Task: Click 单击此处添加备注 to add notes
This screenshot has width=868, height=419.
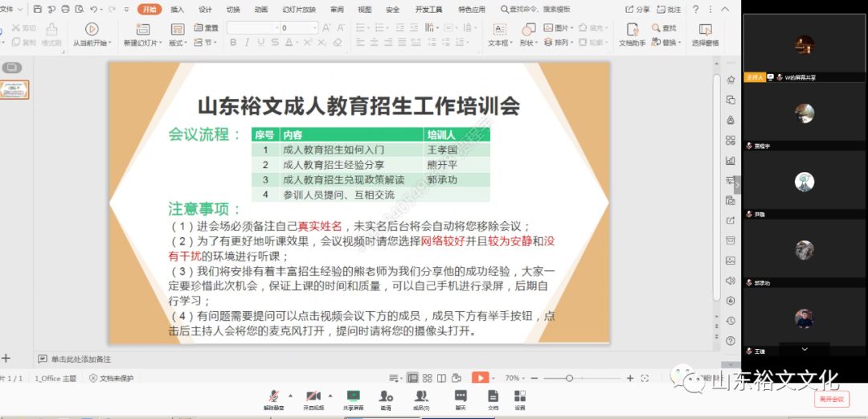Action: pyautogui.click(x=80, y=359)
